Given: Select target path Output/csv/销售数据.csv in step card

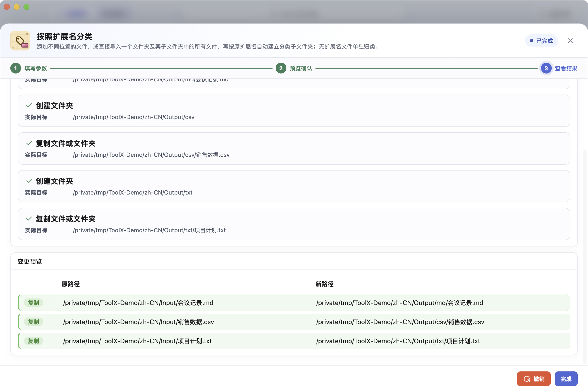Looking at the screenshot, I should coord(151,155).
